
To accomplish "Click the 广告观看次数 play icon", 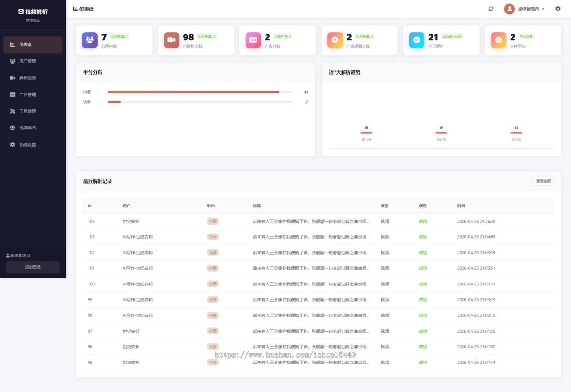I will coord(335,40).
